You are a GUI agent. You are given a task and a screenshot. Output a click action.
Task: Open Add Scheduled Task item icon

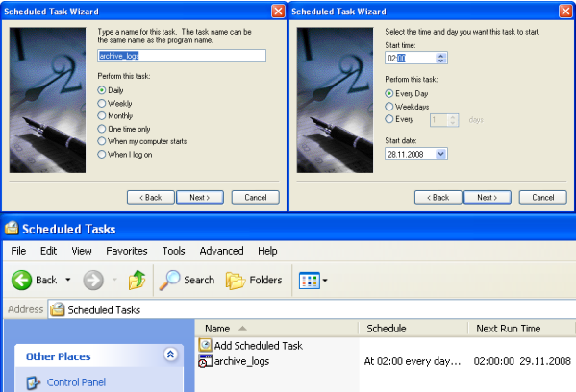(x=206, y=345)
